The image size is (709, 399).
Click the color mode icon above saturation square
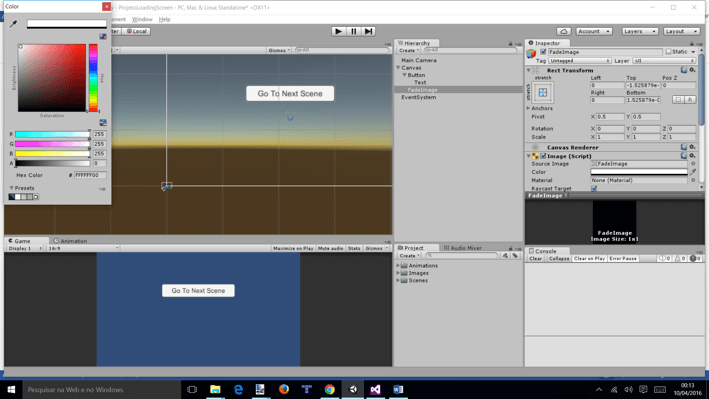point(103,37)
